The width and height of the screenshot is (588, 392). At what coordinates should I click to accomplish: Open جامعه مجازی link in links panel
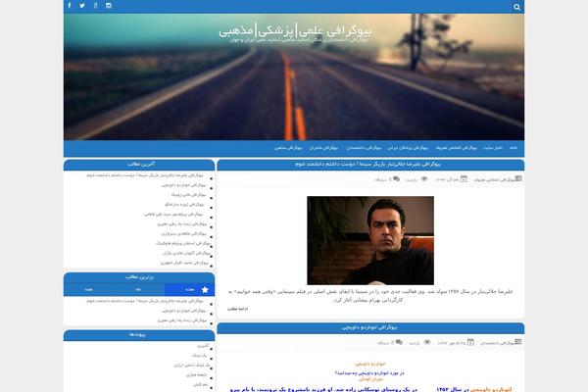[197, 374]
